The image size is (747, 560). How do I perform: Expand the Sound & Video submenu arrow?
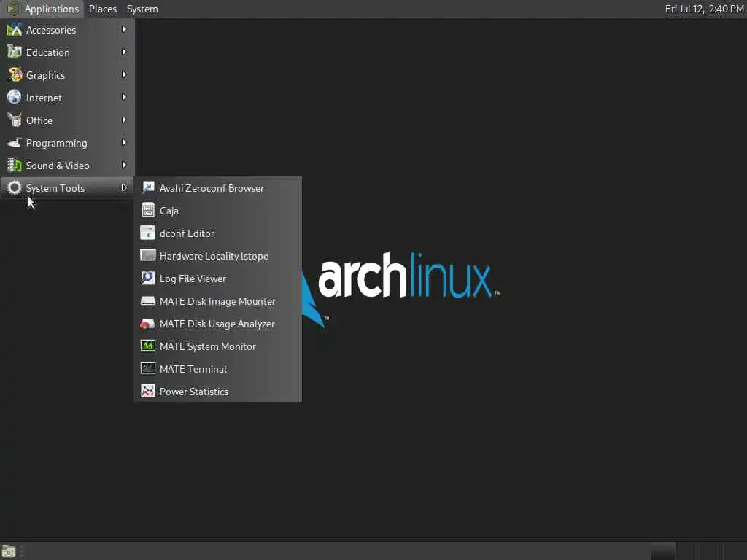point(124,166)
